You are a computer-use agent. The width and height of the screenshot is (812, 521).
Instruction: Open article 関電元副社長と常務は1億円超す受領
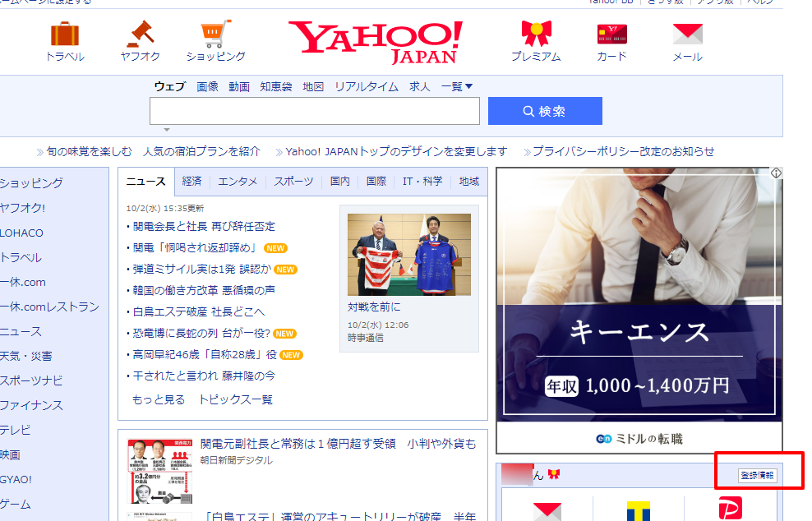(x=338, y=444)
